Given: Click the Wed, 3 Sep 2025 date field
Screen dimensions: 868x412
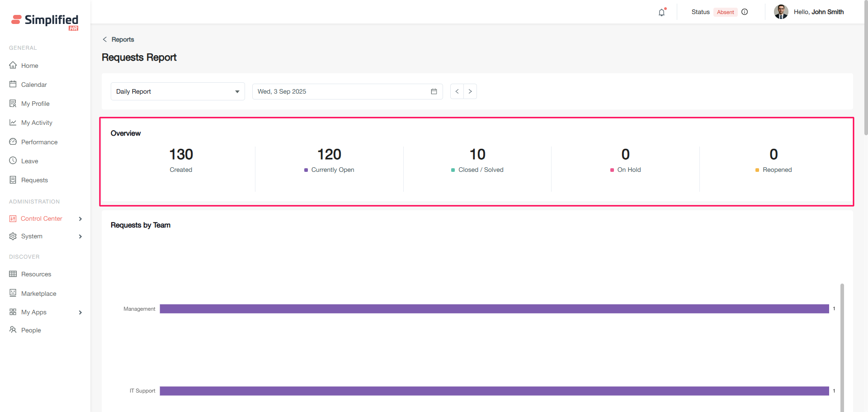Looking at the screenshot, I should (x=339, y=91).
